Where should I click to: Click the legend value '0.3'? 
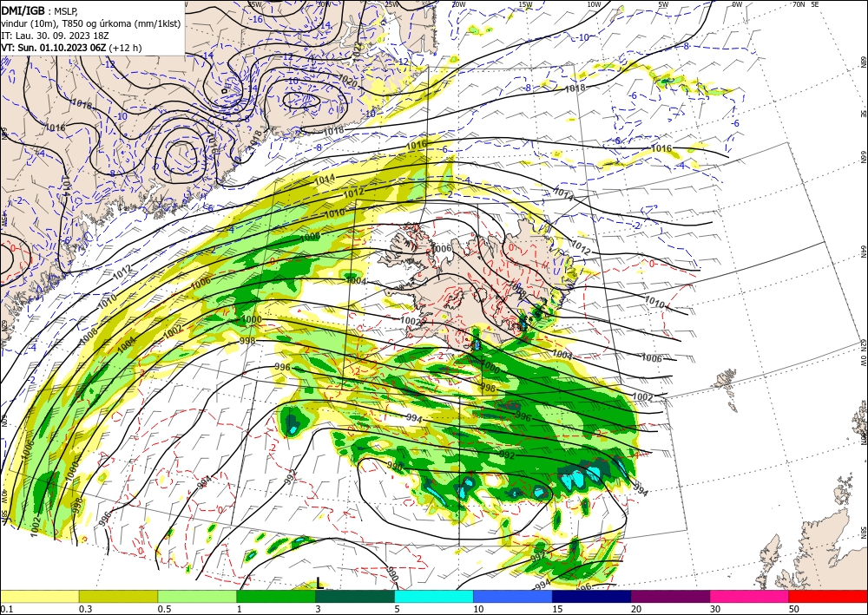click(x=85, y=609)
